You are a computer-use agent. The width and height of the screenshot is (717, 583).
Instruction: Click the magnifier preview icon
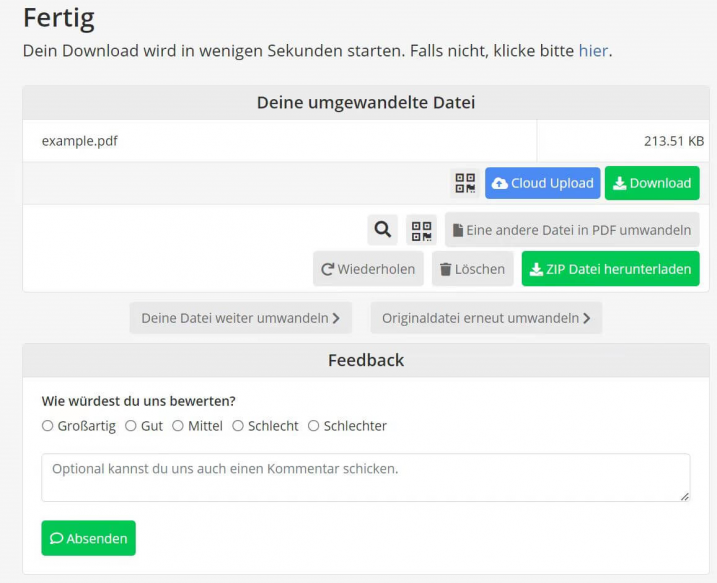(383, 230)
